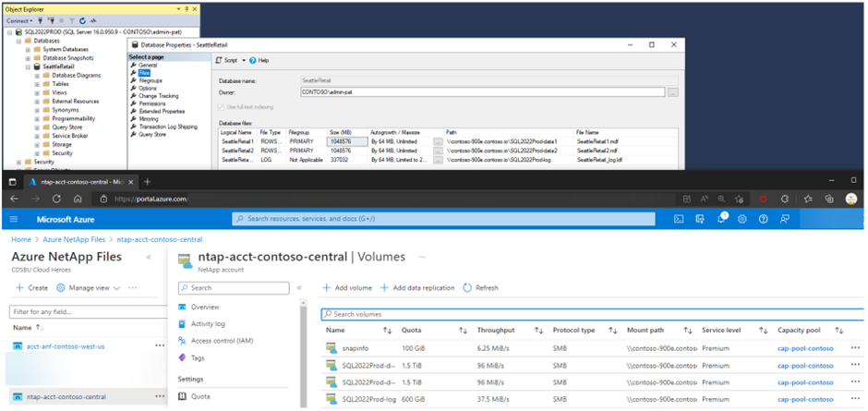
Task: Expand the Programmability folder
Action: [x=37, y=118]
